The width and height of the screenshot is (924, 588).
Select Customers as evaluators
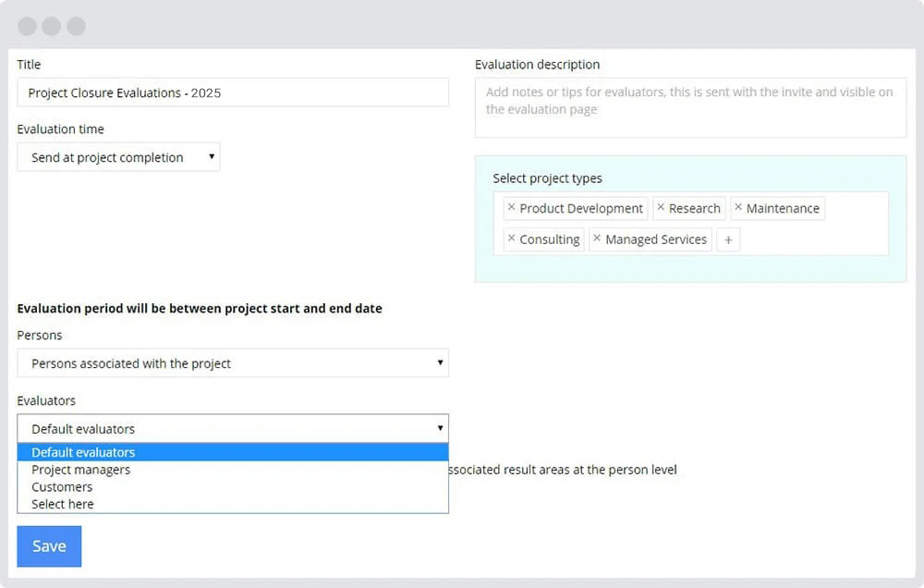click(61, 486)
